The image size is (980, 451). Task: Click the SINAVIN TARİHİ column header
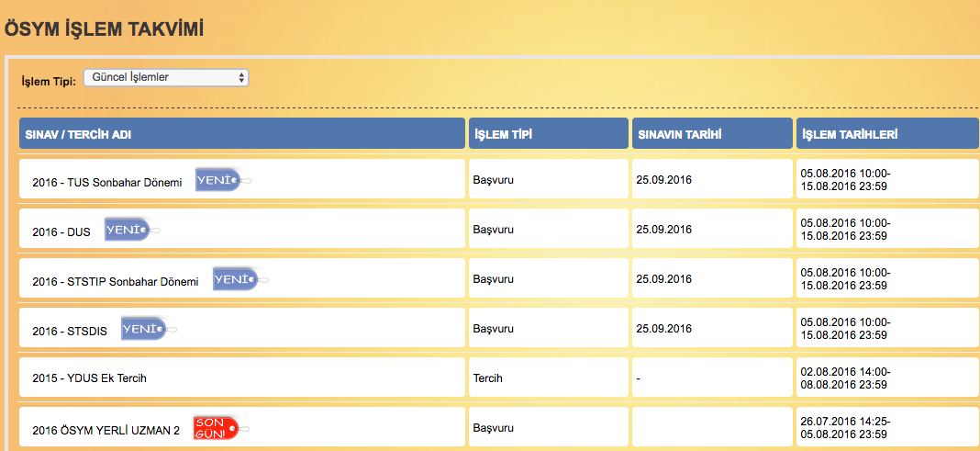pyautogui.click(x=710, y=134)
